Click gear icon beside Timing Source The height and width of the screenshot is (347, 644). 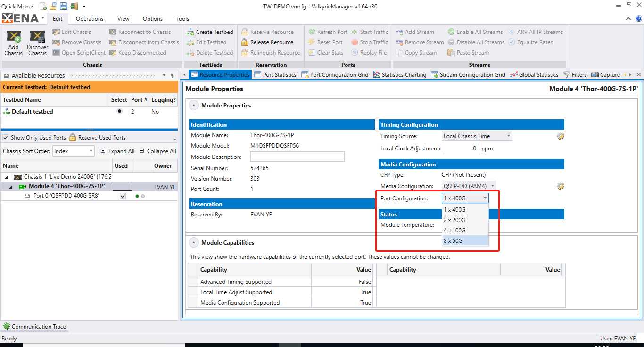point(561,136)
